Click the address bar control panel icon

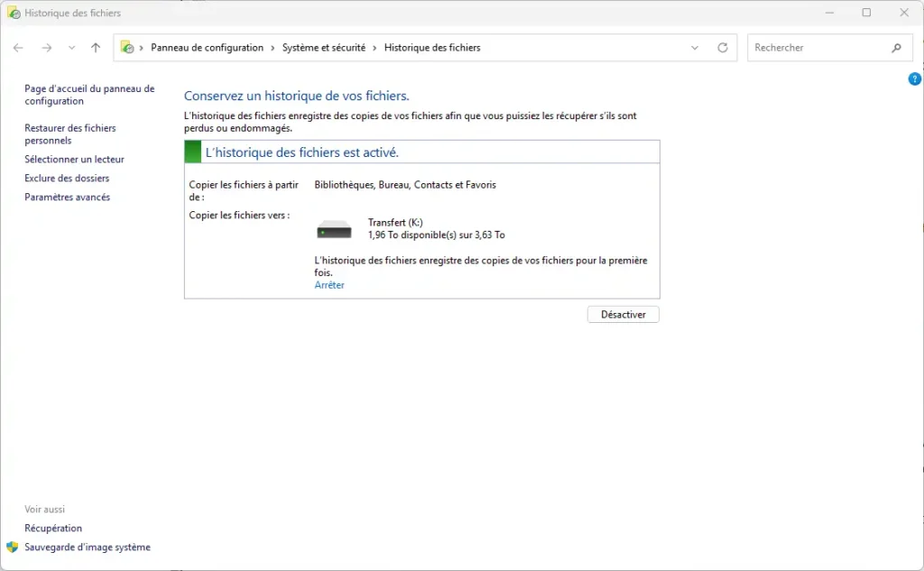click(127, 48)
